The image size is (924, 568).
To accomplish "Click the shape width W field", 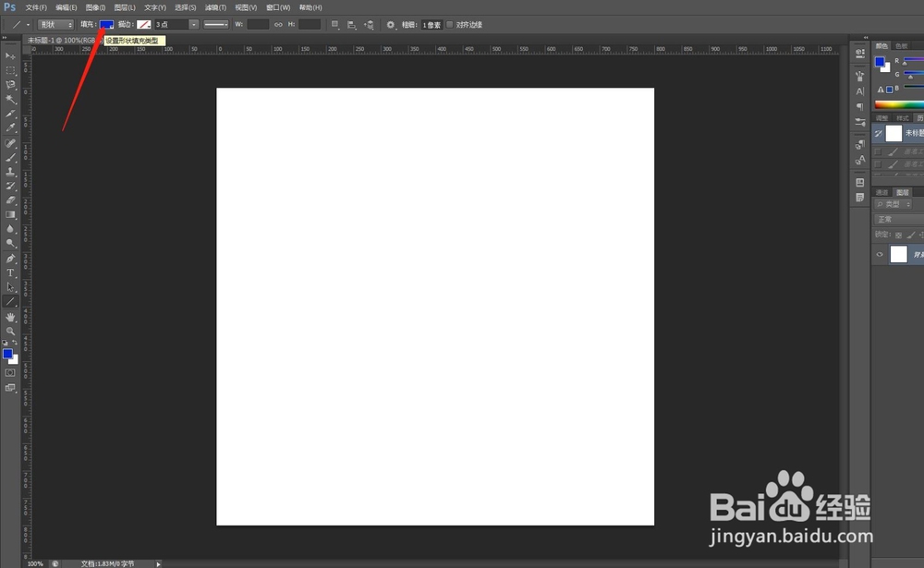I will click(258, 25).
